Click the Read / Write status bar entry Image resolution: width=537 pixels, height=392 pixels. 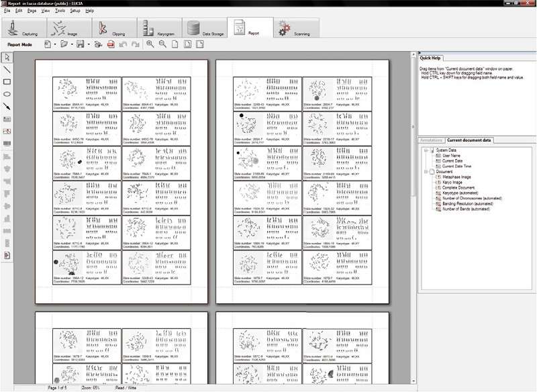click(x=126, y=388)
